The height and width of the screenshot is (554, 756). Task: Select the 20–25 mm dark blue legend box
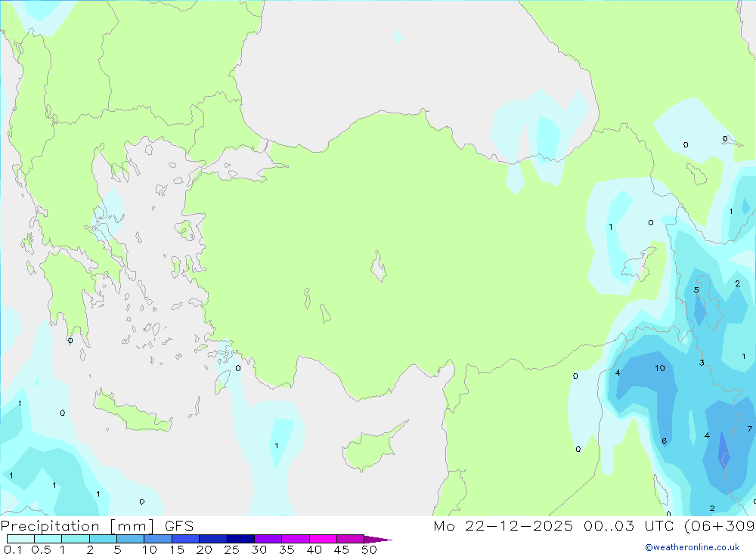pyautogui.click(x=212, y=539)
